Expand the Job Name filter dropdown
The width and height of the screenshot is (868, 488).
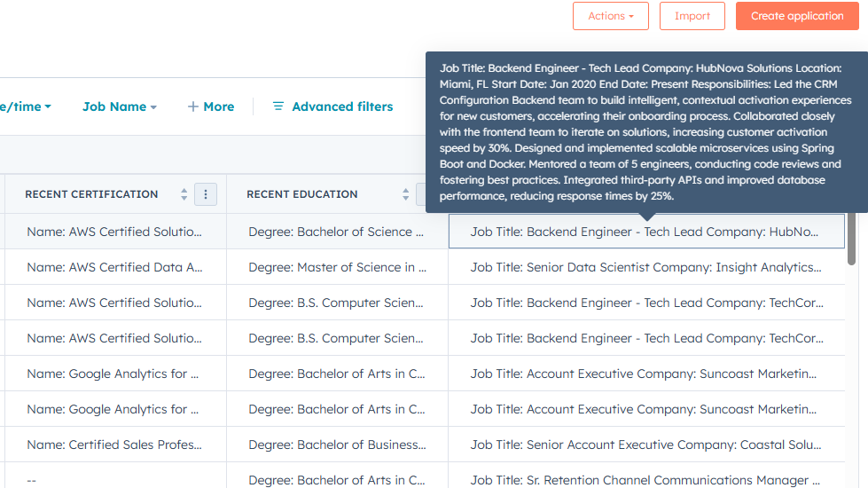(x=120, y=106)
